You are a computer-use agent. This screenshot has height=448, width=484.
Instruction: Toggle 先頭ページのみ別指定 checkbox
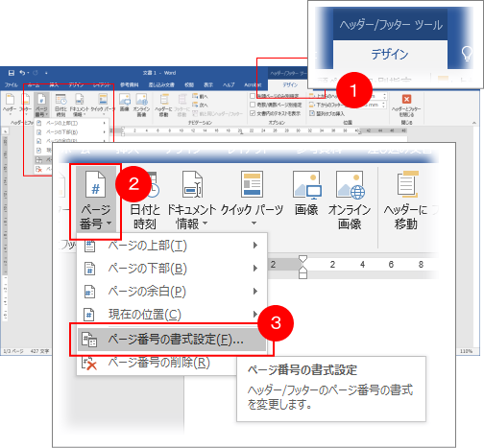click(253, 96)
